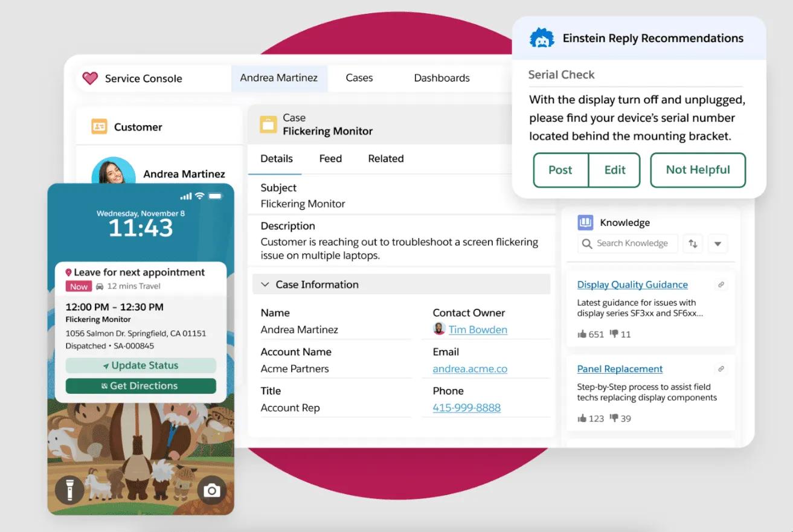Collapse the Case Information section
This screenshot has width=793, height=532.
(x=265, y=284)
